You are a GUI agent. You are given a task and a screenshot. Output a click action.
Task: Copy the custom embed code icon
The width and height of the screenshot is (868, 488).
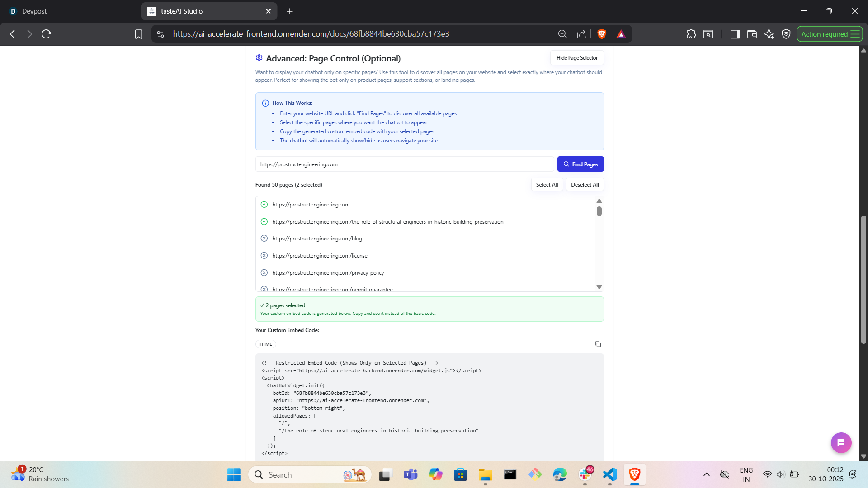click(598, 344)
